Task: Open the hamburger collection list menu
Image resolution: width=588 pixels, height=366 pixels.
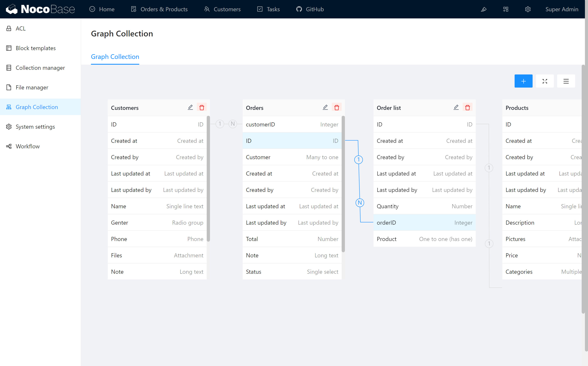Action: click(x=566, y=81)
